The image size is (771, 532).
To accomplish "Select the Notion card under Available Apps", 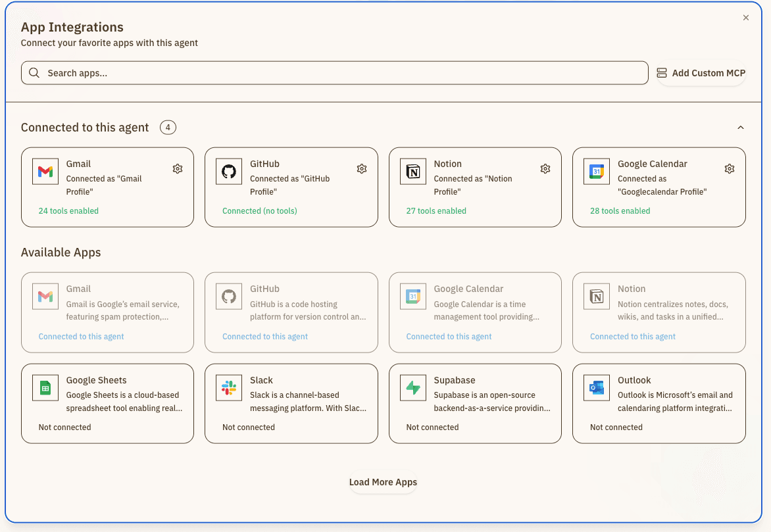I will (659, 312).
